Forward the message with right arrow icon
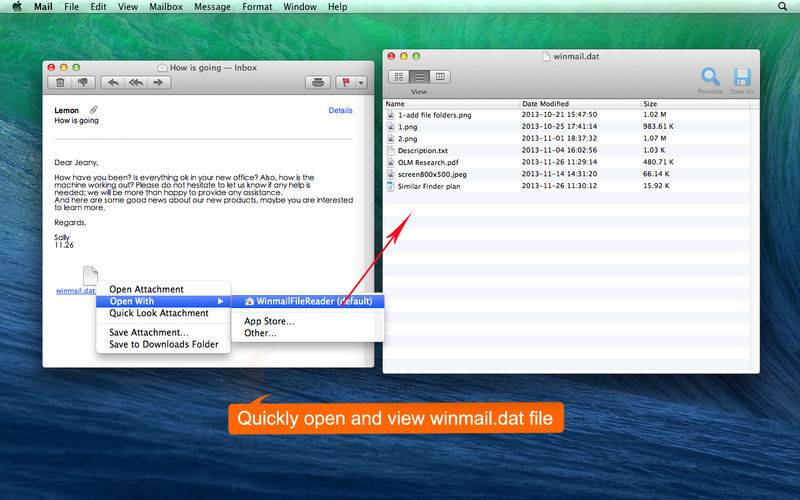The image size is (800, 500). [159, 82]
